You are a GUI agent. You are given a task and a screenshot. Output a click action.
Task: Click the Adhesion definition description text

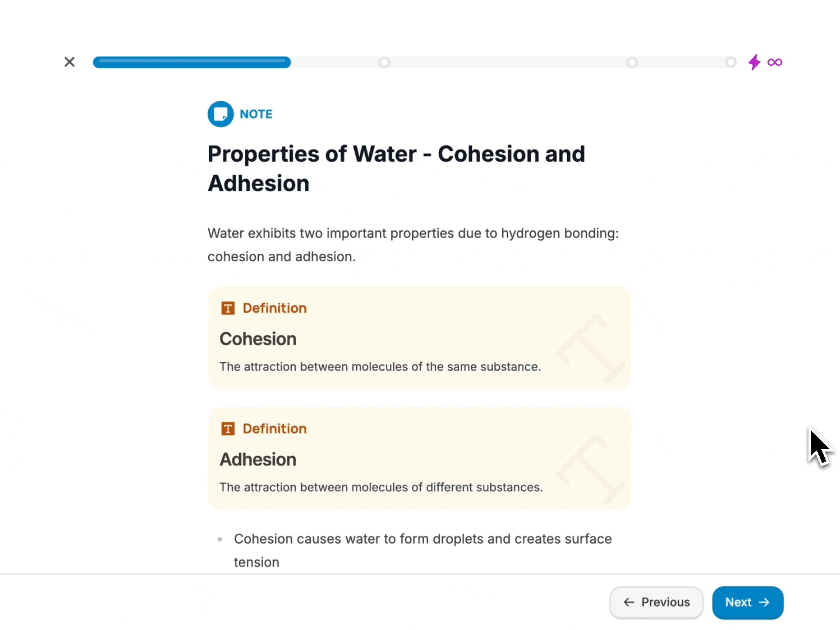pyautogui.click(x=381, y=487)
